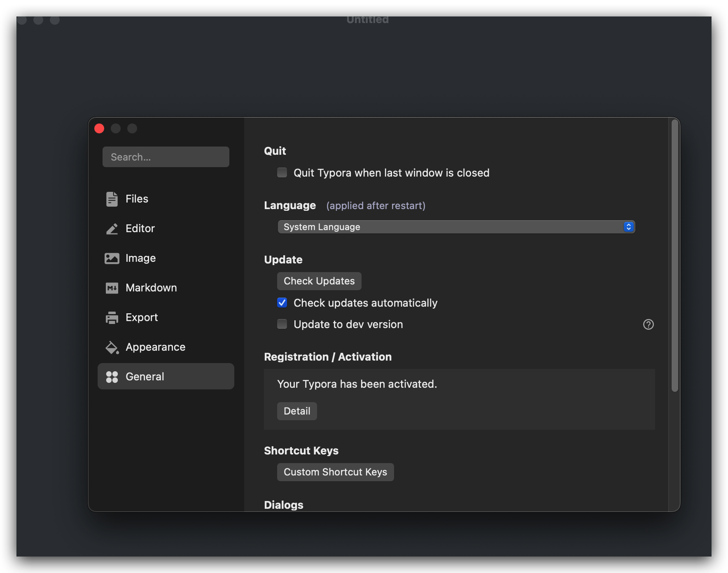Focus the preferences Search field
The image size is (728, 573).
(x=166, y=157)
